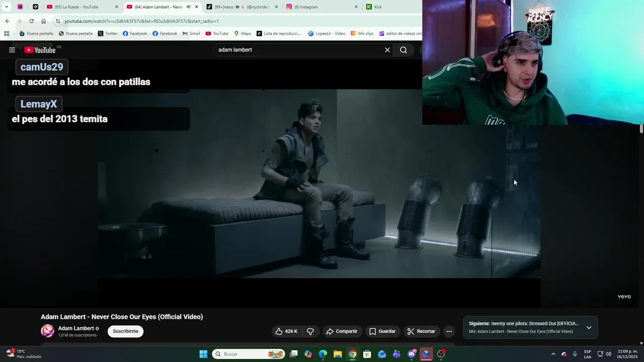This screenshot has width=644, height=362.
Task: View site information icon in address bar
Action: point(58,21)
